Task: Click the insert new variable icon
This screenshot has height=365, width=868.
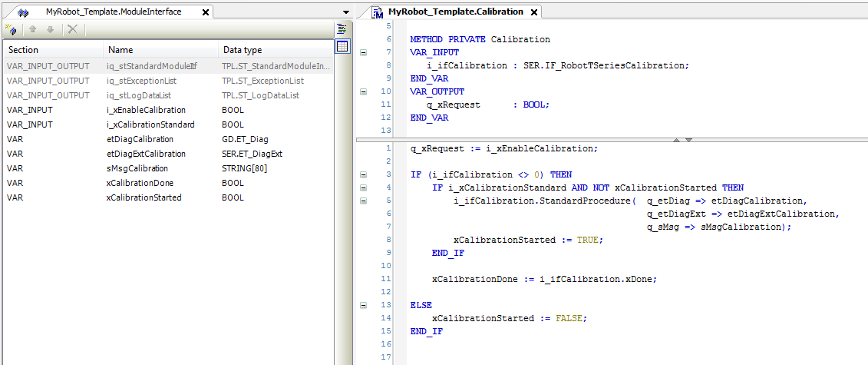Action: pyautogui.click(x=11, y=29)
